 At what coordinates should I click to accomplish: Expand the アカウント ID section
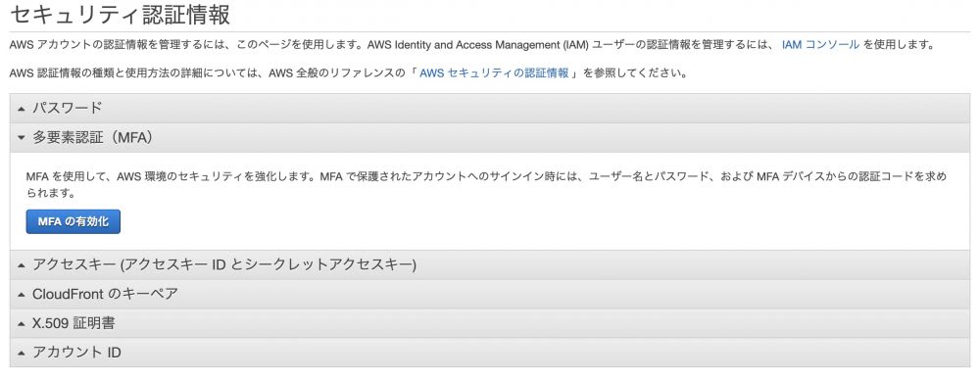pyautogui.click(x=490, y=353)
